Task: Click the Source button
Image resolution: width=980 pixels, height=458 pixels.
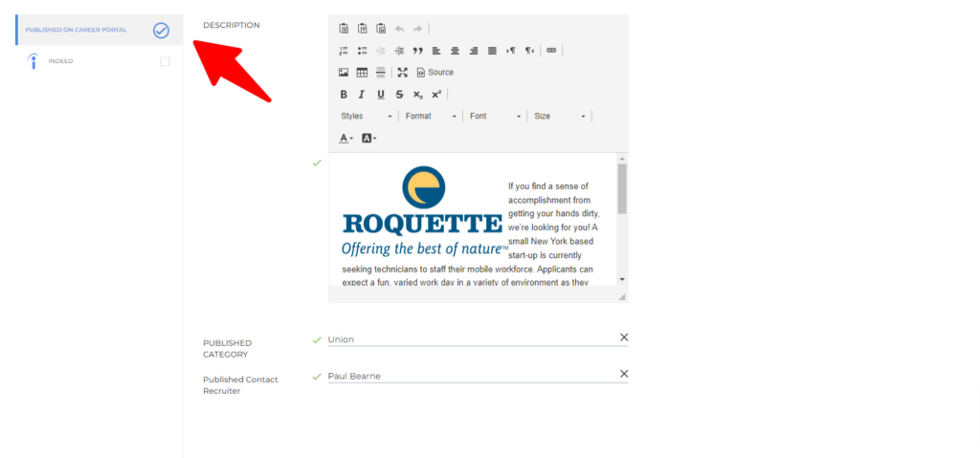Action: [434, 73]
